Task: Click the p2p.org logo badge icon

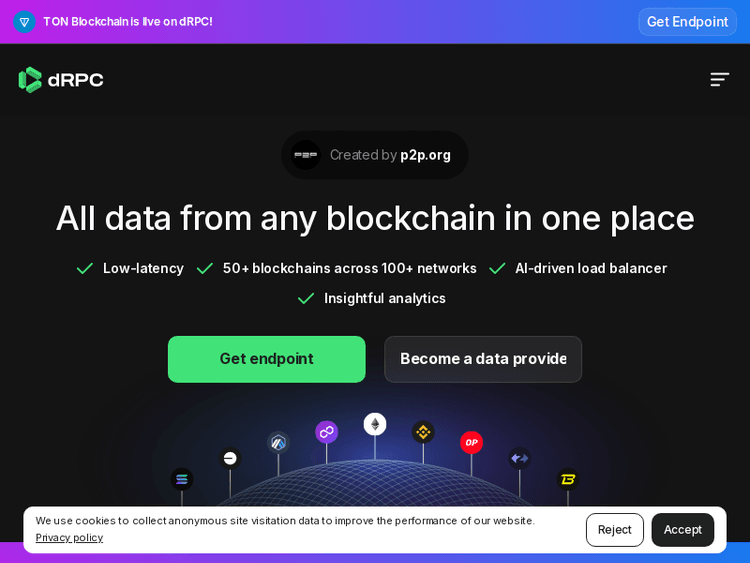Action: tap(305, 155)
